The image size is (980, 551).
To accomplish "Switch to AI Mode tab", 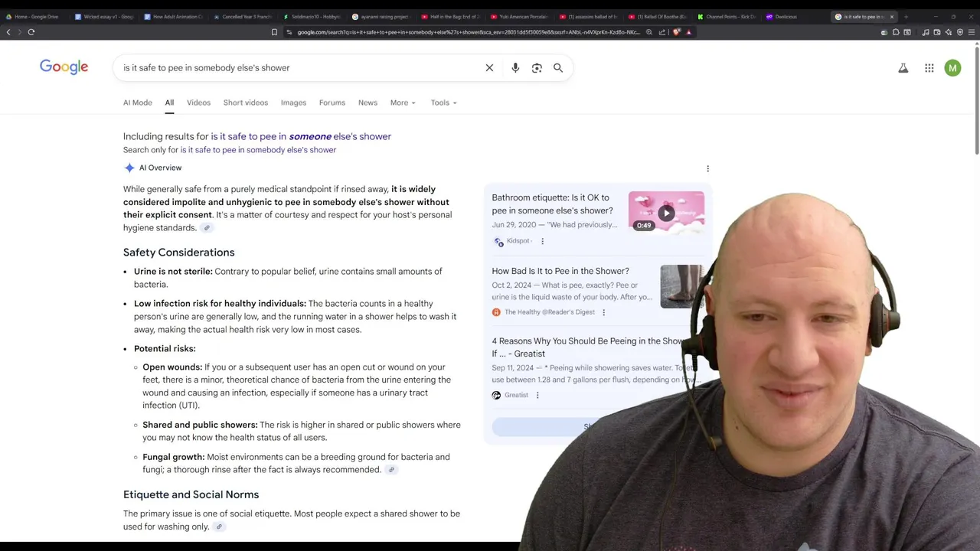I will pos(138,103).
